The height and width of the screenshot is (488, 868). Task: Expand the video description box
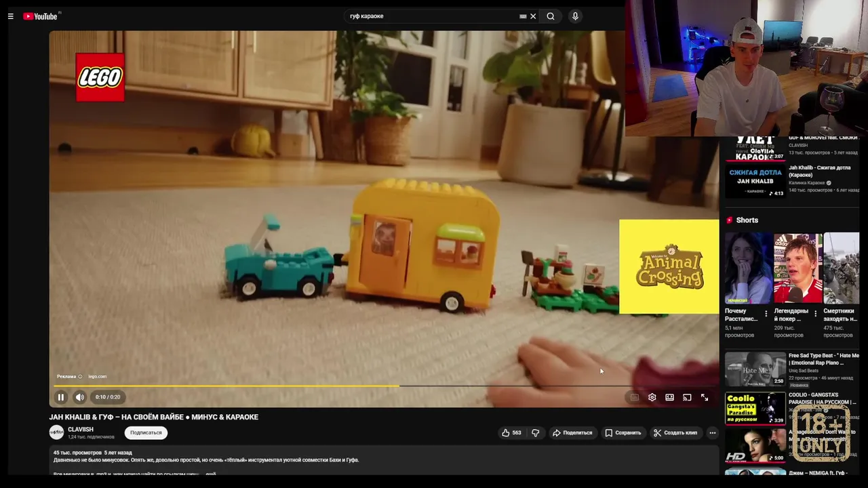(x=384, y=461)
